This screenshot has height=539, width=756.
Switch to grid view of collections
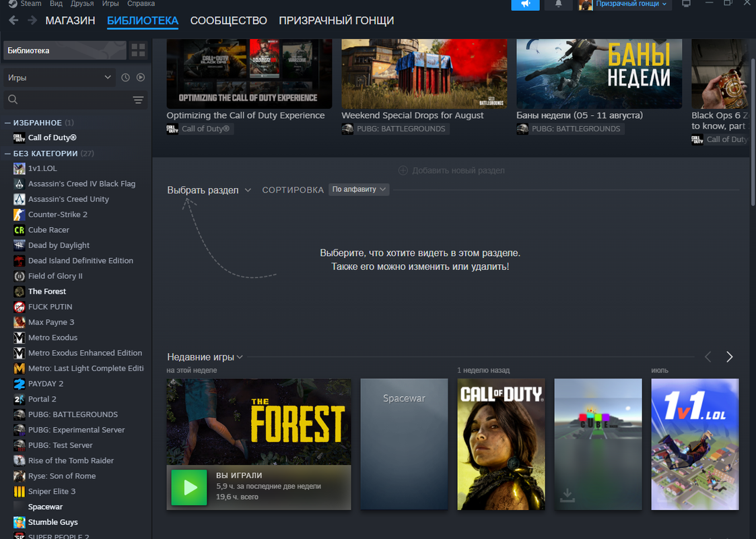point(139,50)
